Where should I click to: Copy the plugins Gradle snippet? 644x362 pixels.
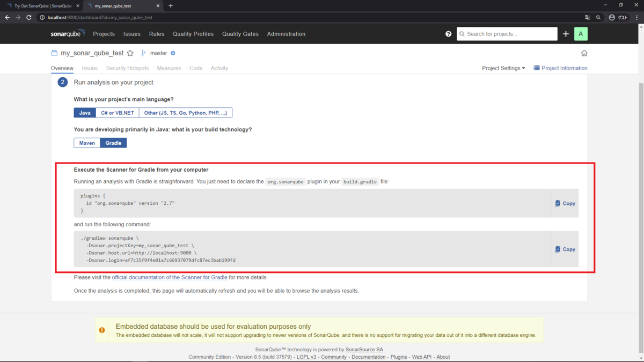565,203
